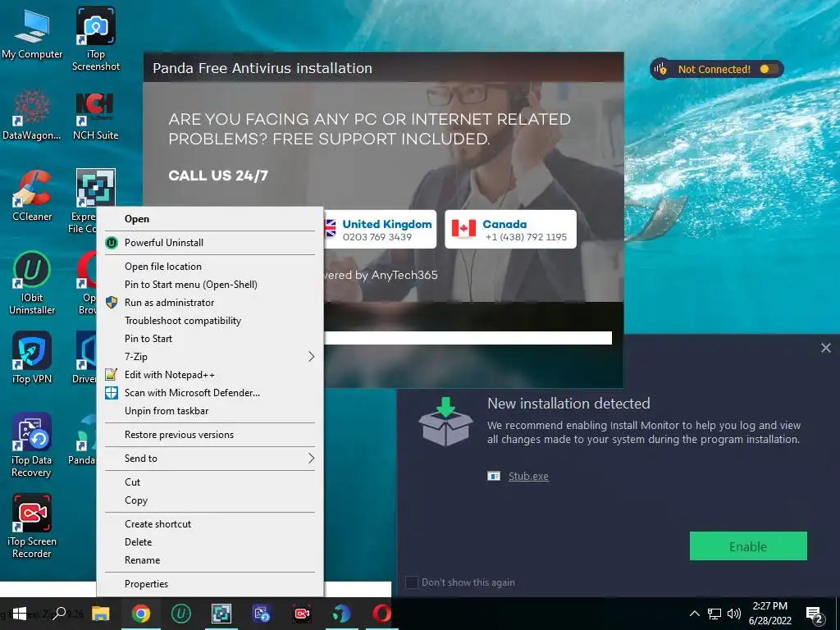Select Troubleshoot compatibility

pos(209,321)
